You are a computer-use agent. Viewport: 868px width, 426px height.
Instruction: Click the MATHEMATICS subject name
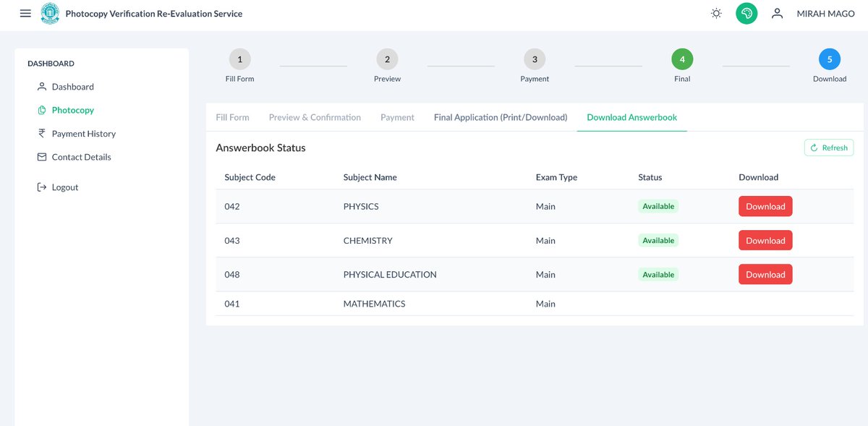click(374, 304)
